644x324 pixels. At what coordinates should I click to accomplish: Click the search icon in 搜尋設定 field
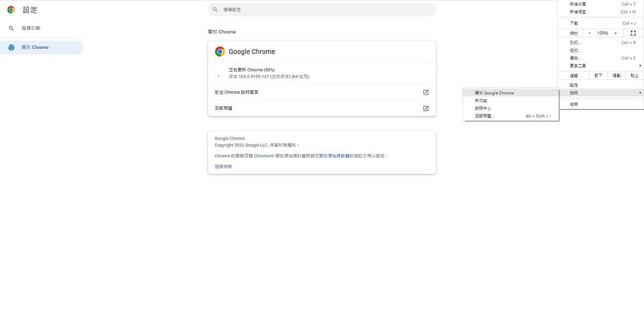pos(215,10)
